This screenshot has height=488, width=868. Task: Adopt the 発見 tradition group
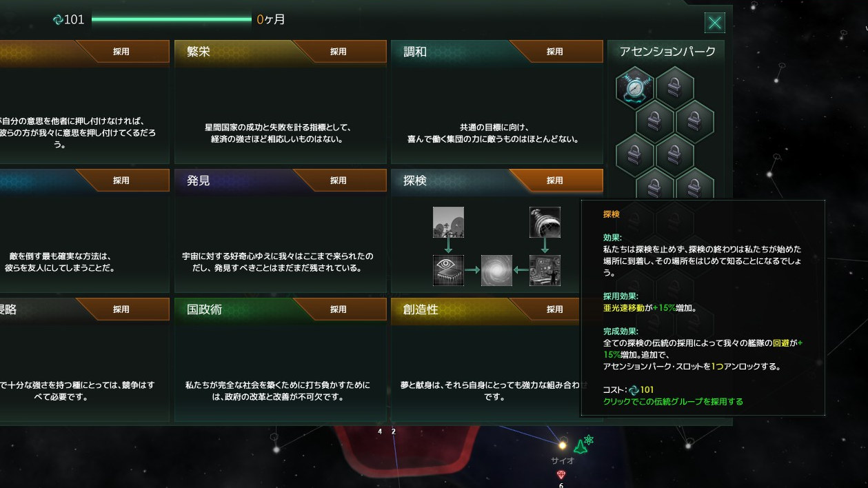(x=339, y=181)
